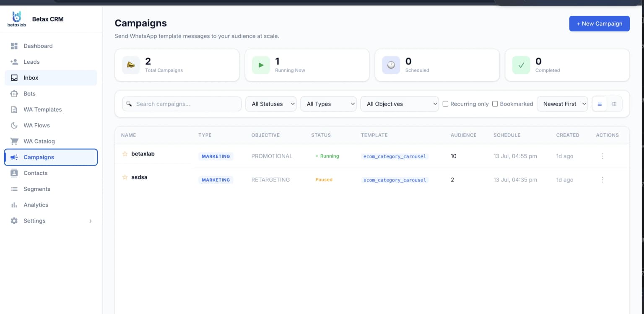The image size is (644, 314).
Task: Click the Segments list icon
Action: [x=14, y=189]
